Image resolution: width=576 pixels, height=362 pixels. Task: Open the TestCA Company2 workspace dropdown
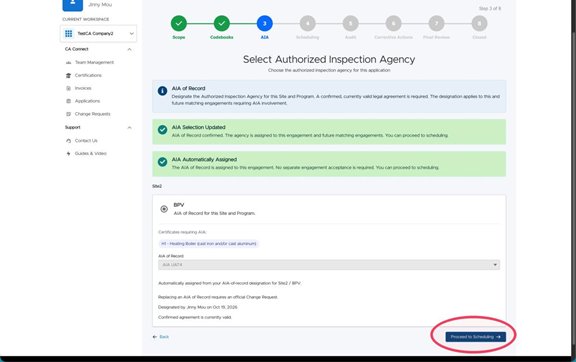(x=98, y=33)
